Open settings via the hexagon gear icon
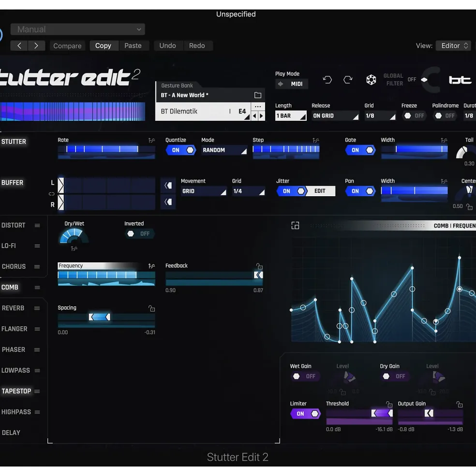Viewport: 476px width, 476px height. [x=371, y=80]
